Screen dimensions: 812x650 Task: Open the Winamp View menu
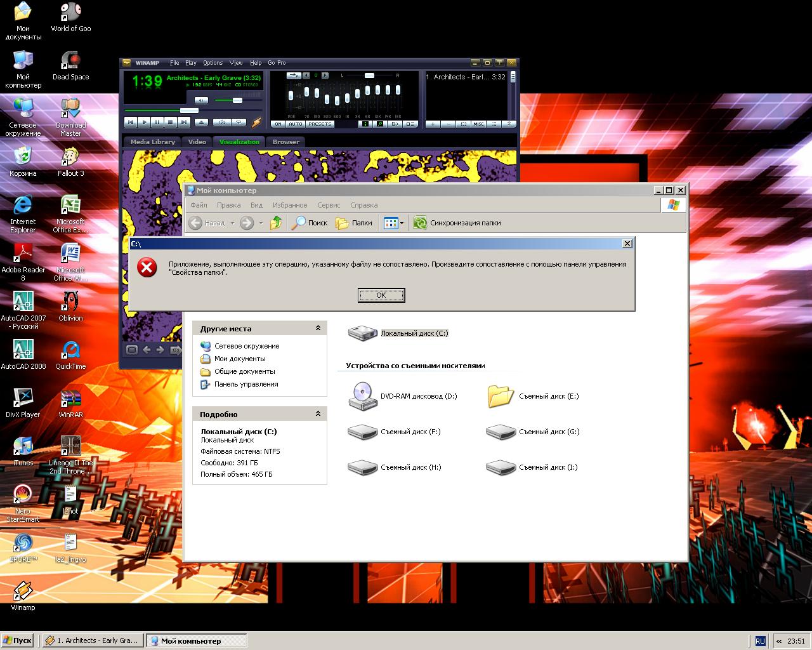point(236,63)
